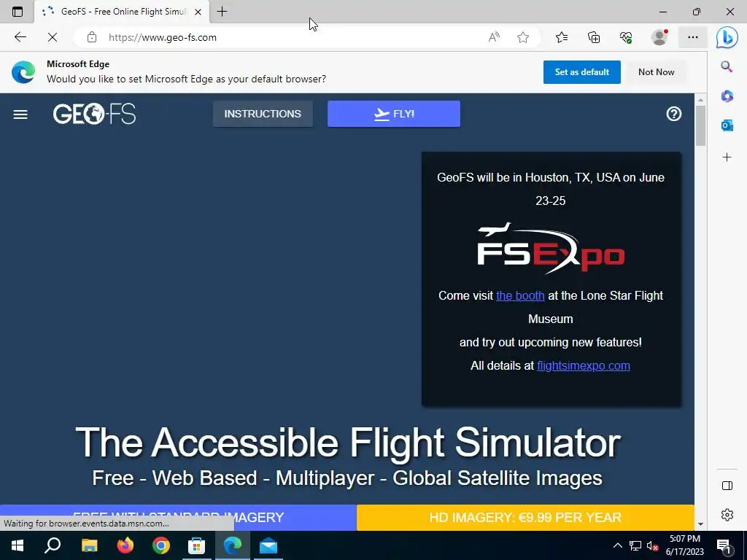
Task: Open Outlook in the sidebar
Action: 727,125
